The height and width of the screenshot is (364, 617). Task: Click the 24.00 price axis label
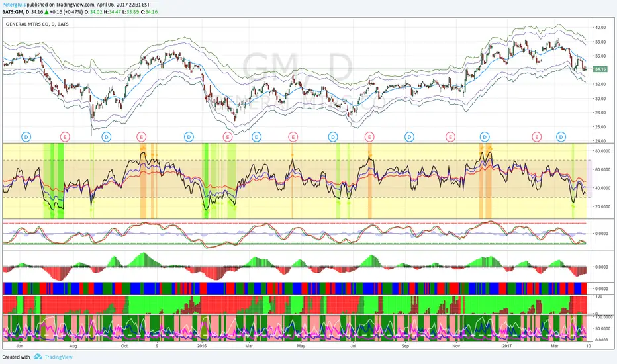[600, 141]
